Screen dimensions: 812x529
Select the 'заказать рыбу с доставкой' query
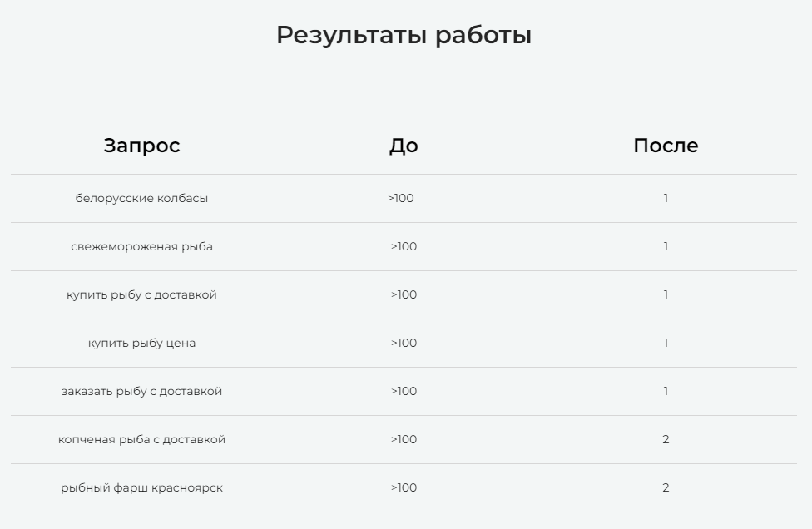pyautogui.click(x=141, y=391)
